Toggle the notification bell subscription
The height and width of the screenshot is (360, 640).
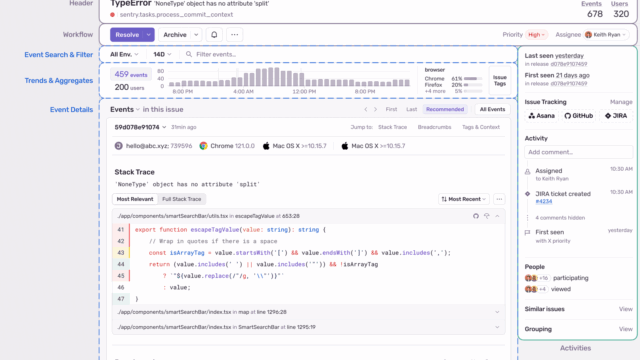[214, 35]
